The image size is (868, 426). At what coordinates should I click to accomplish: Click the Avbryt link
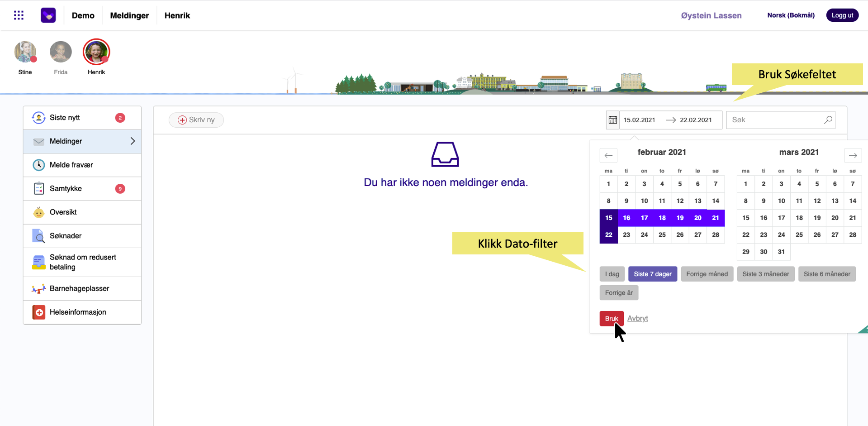coord(637,318)
